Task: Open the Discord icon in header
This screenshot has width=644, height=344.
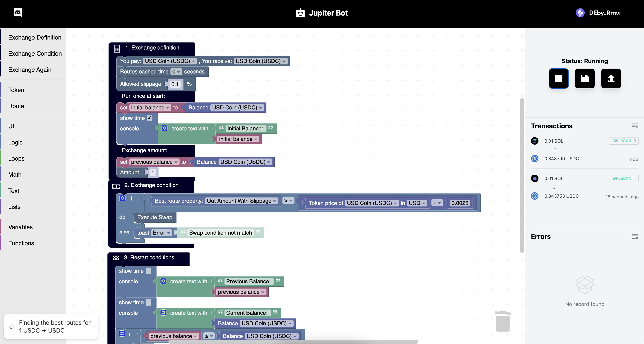Action: pos(18,13)
